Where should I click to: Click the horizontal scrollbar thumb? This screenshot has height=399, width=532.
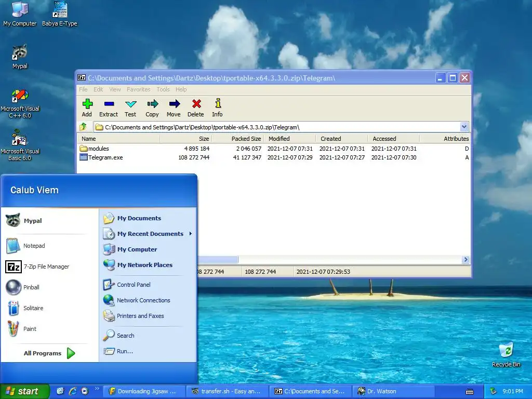[218, 260]
